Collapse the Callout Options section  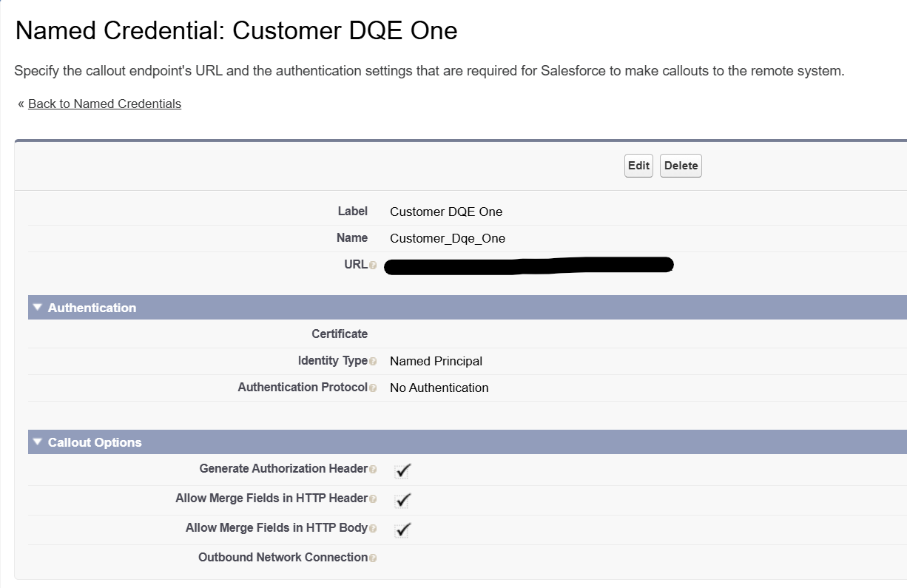tap(38, 442)
